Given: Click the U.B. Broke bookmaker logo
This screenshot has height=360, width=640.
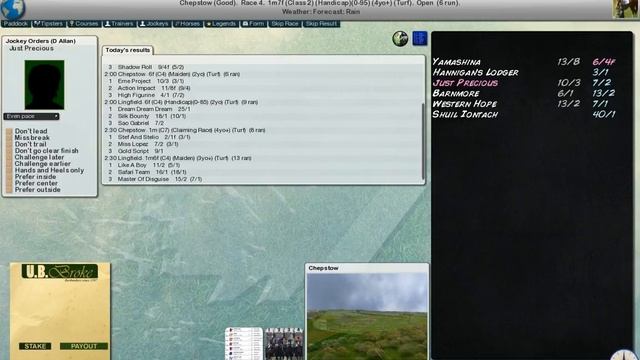Looking at the screenshot, I should tap(60, 271).
